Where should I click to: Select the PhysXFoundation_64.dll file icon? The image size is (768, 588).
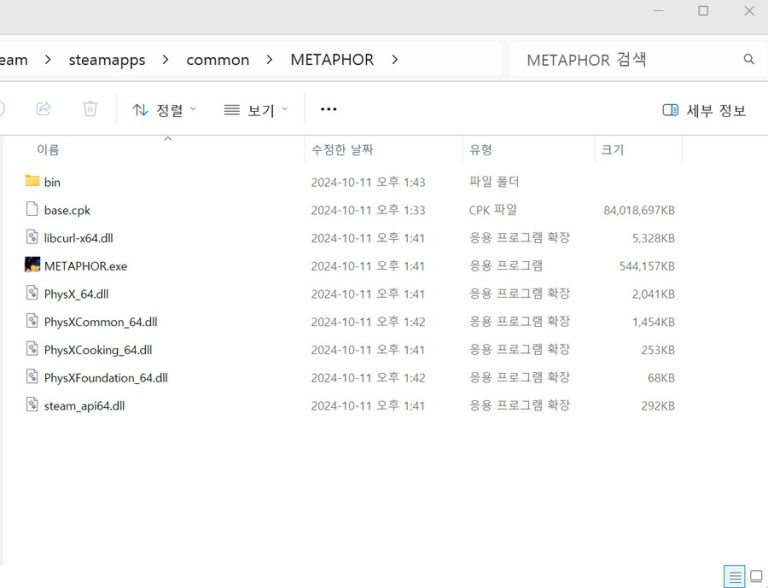32,377
